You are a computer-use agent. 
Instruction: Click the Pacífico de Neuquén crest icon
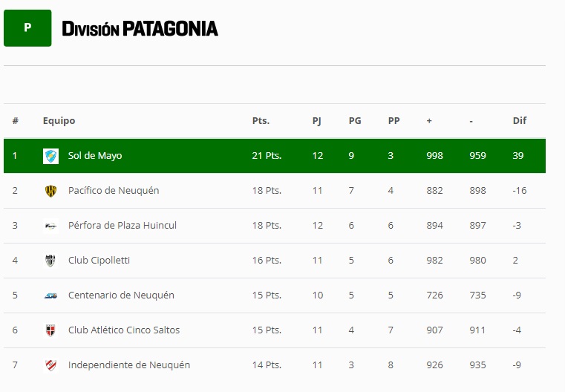[50, 191]
